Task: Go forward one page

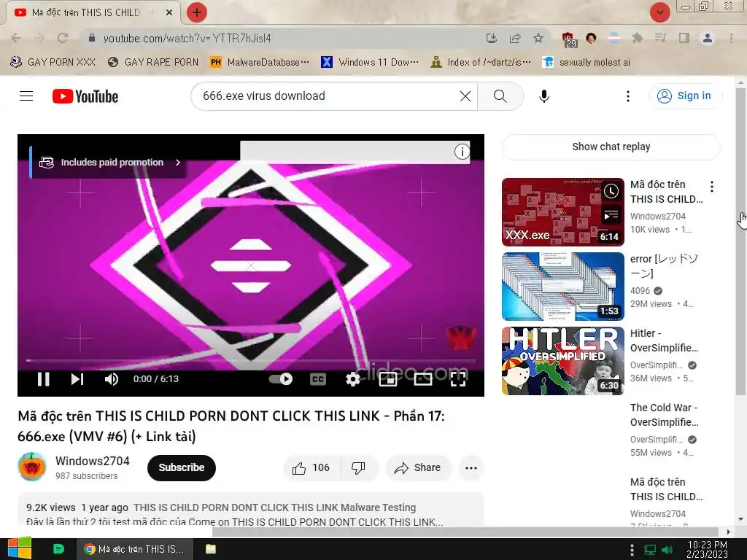Action: coord(39,38)
